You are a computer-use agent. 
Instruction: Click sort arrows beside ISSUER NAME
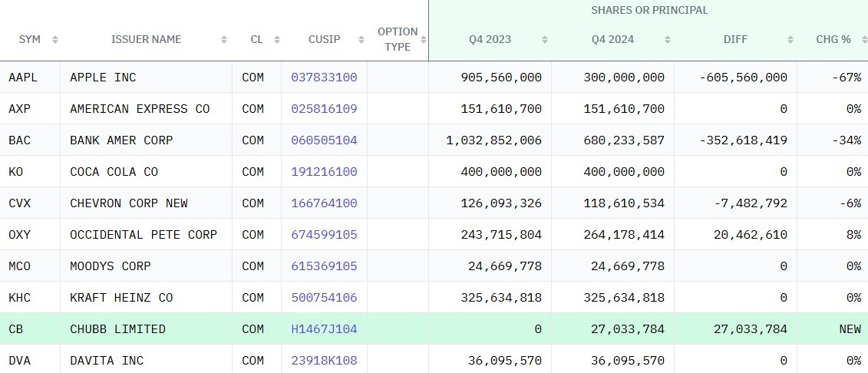224,40
